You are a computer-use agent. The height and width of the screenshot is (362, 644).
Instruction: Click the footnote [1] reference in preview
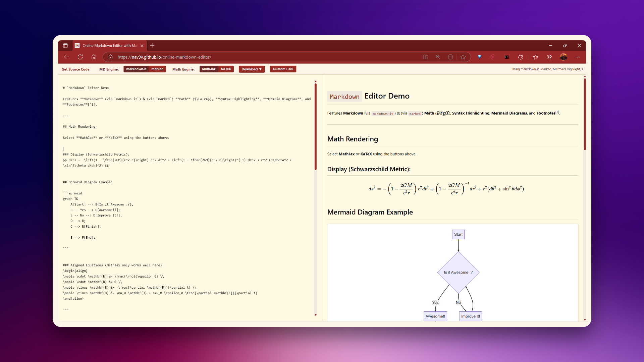click(x=557, y=112)
